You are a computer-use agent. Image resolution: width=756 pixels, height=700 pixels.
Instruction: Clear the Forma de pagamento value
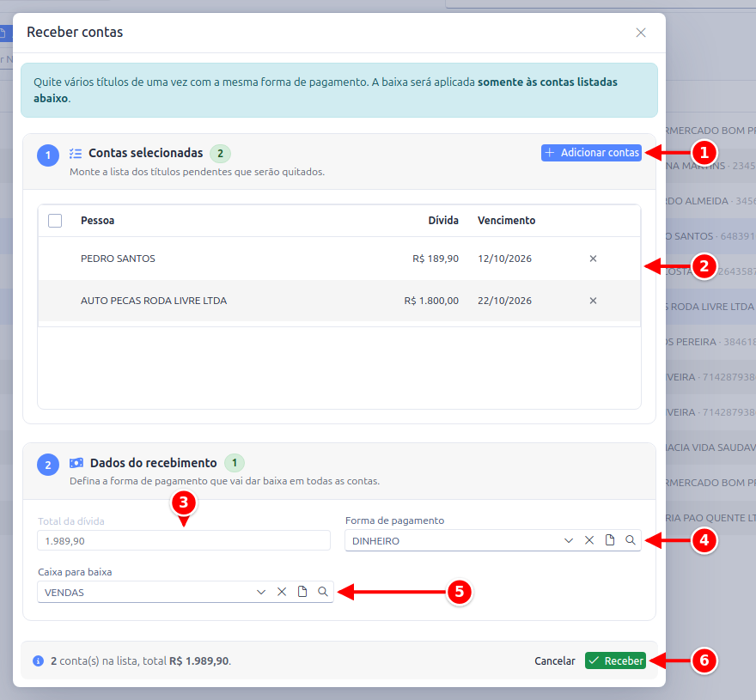pyautogui.click(x=589, y=540)
